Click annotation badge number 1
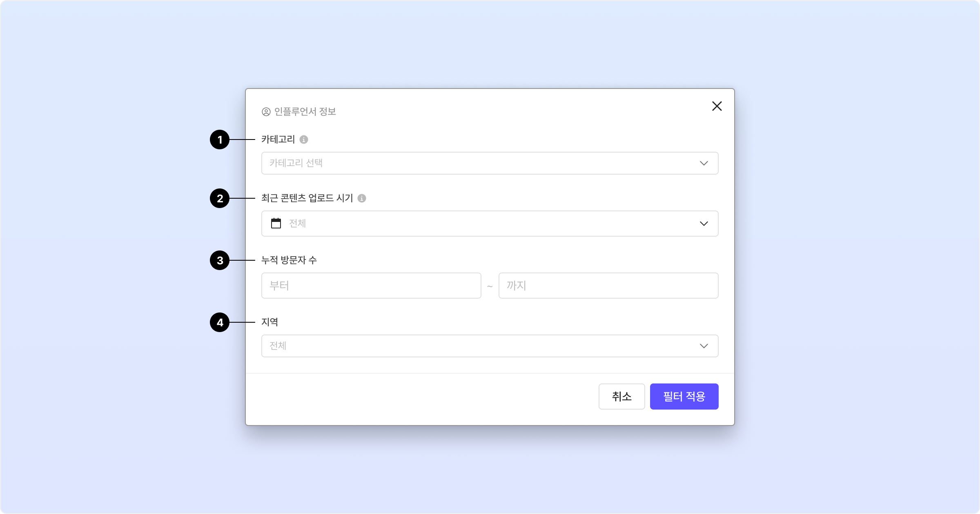Image resolution: width=980 pixels, height=514 pixels. click(220, 140)
